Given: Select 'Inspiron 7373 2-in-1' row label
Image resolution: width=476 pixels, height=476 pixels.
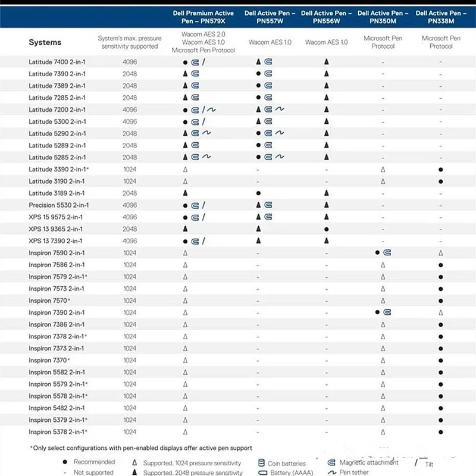Looking at the screenshot, I should point(57,348).
